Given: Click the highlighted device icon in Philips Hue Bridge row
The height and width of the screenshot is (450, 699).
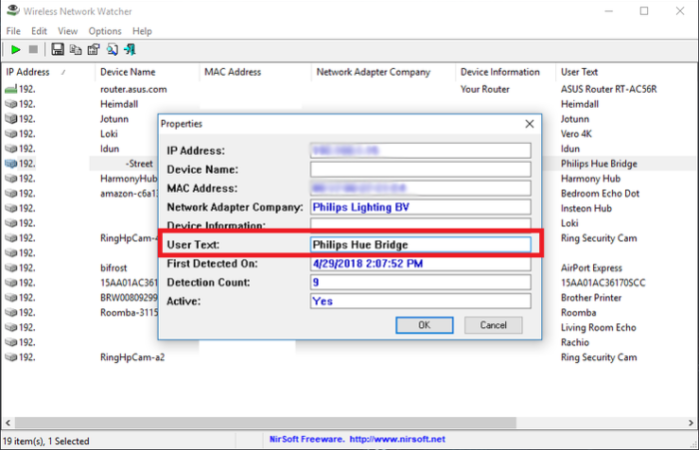Looking at the screenshot, I should click(x=11, y=164).
